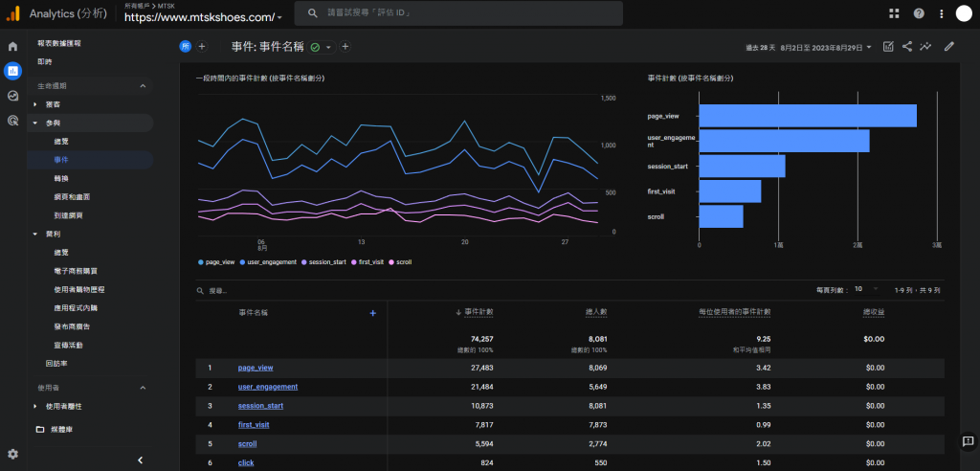Open the scroll link in the table
Screen dimensions: 980x471
(x=248, y=444)
